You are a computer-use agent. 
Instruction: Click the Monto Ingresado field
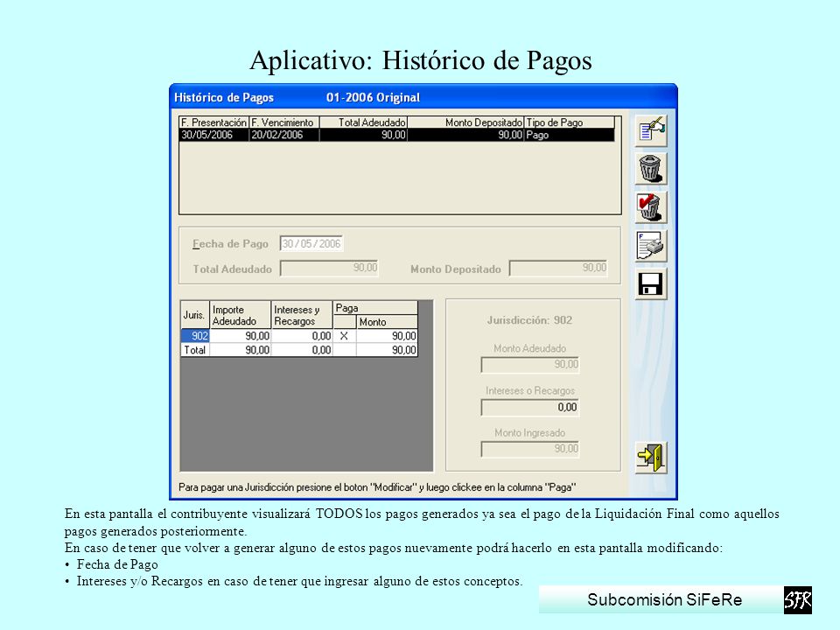(x=530, y=449)
